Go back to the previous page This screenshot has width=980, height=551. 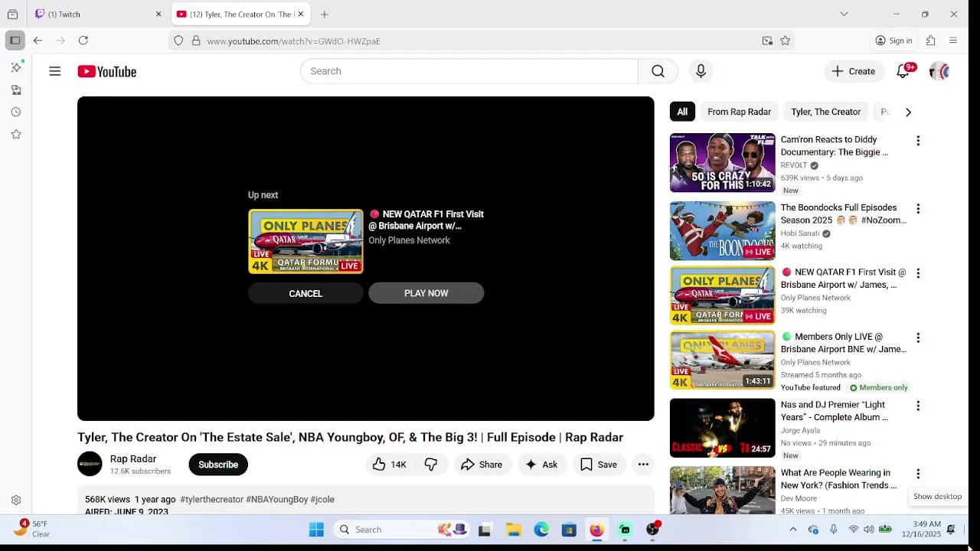click(38, 41)
